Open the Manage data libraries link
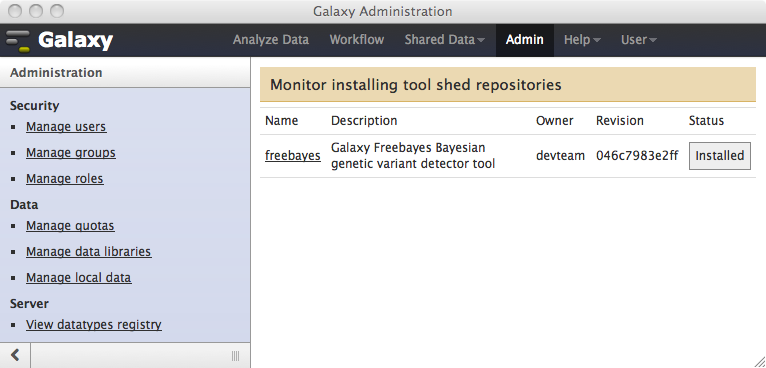The width and height of the screenshot is (766, 368). (88, 252)
